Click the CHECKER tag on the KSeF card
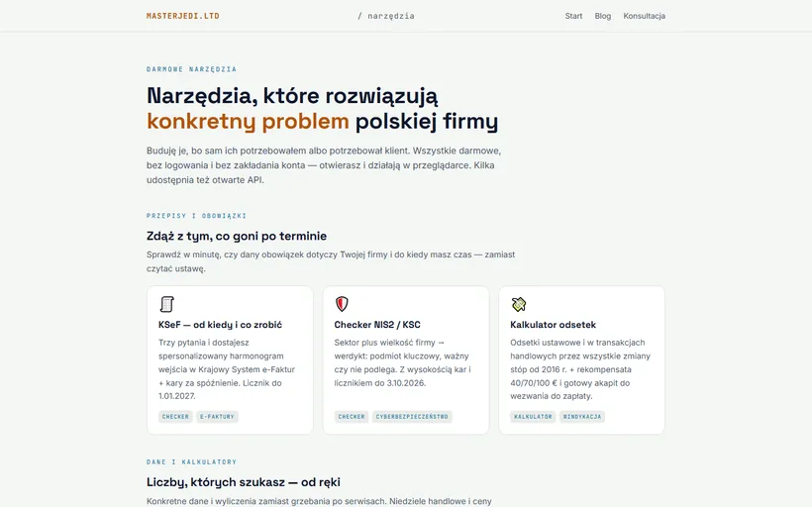Image resolution: width=812 pixels, height=507 pixels. click(175, 416)
